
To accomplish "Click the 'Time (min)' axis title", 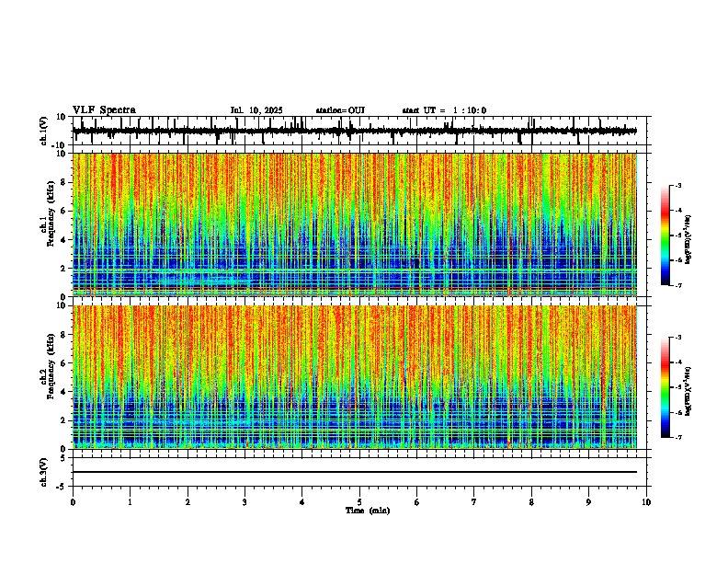I will pyautogui.click(x=368, y=511).
